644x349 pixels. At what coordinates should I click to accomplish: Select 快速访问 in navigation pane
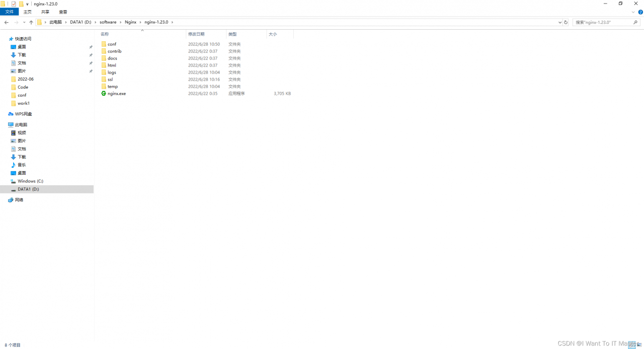click(23, 39)
